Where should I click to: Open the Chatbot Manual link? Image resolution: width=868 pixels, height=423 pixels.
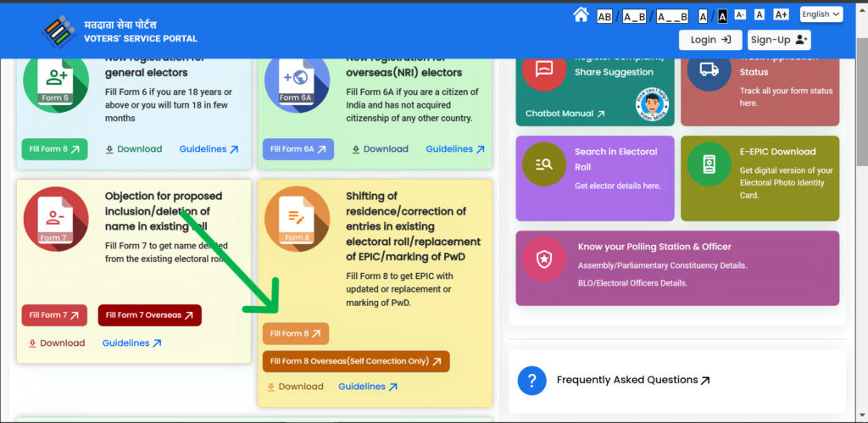pos(565,114)
